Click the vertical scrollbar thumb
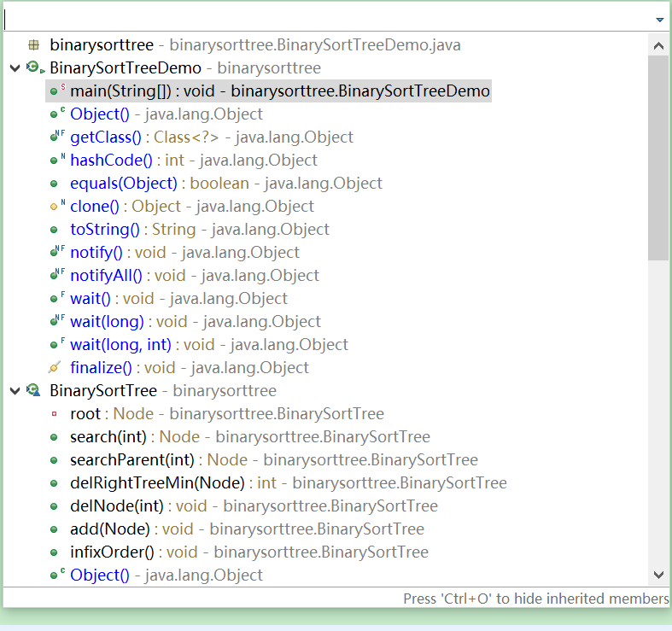The width and height of the screenshot is (672, 631). coord(658,158)
